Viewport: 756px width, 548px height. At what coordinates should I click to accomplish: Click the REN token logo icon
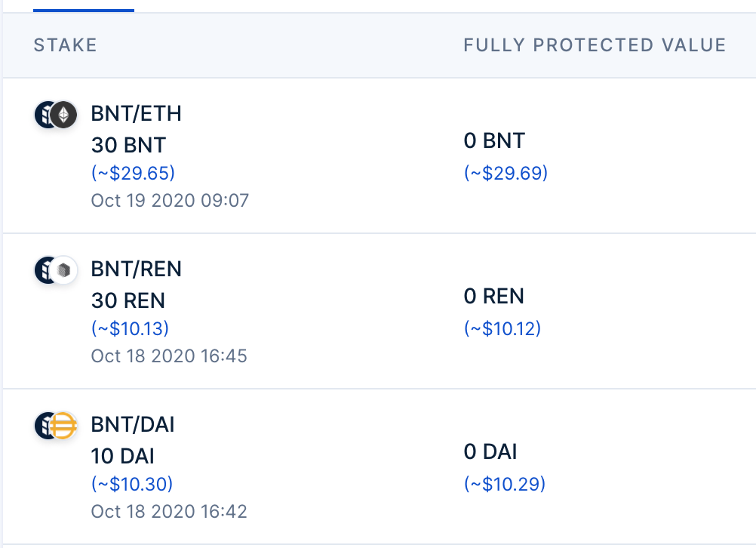click(65, 270)
